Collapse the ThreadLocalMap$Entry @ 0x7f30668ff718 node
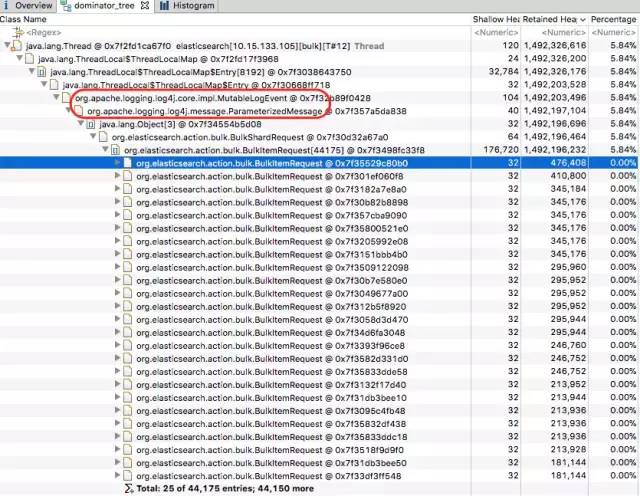 click(x=44, y=85)
